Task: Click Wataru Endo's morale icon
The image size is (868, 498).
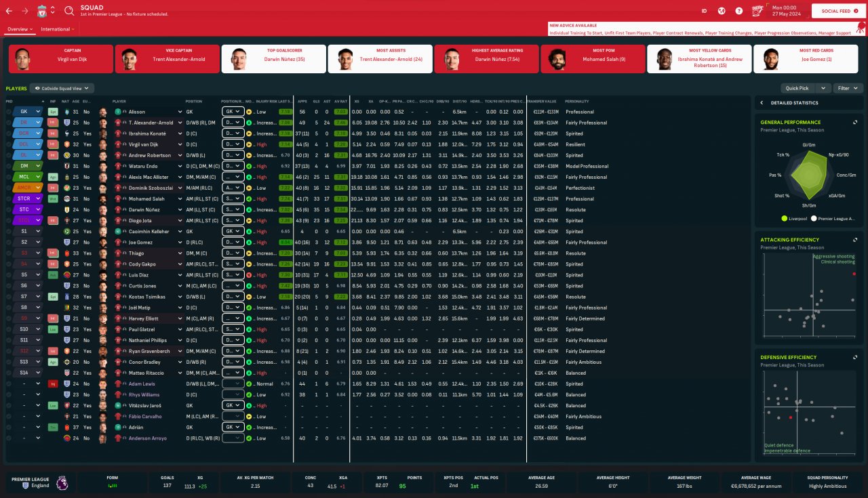Action: (249, 166)
